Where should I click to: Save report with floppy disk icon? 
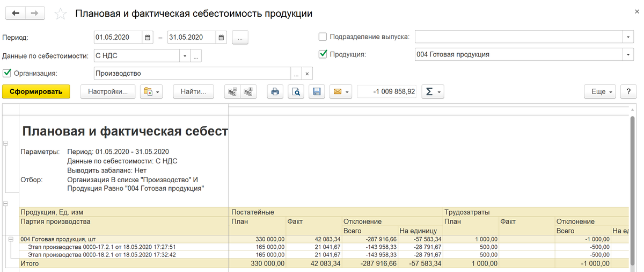(317, 92)
